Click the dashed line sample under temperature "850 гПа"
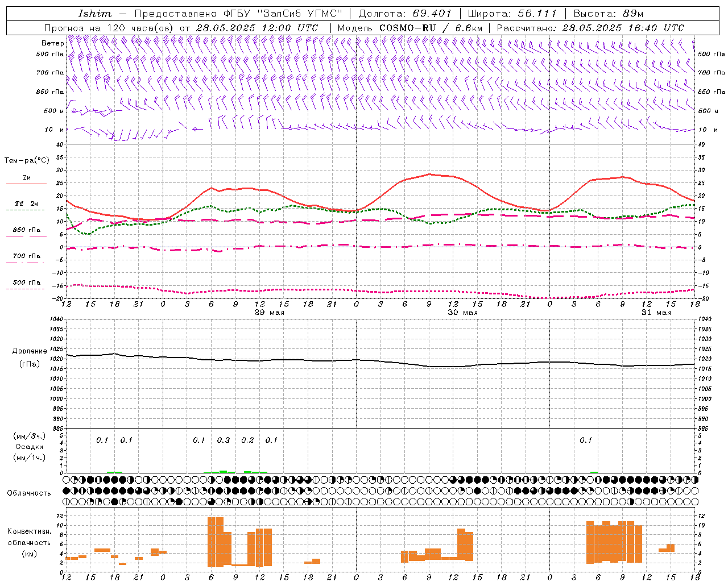Image resolution: width=728 pixels, height=582 pixels. 26,236
